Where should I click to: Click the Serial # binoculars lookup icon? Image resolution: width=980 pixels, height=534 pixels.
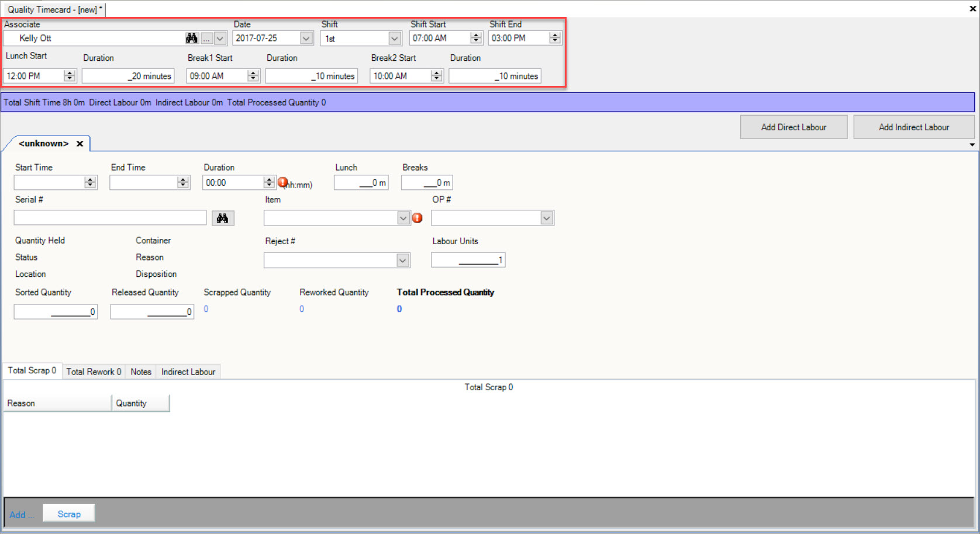(223, 218)
